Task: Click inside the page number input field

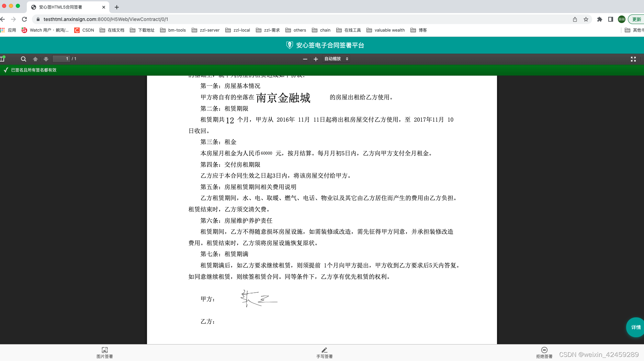Action: click(x=62, y=59)
